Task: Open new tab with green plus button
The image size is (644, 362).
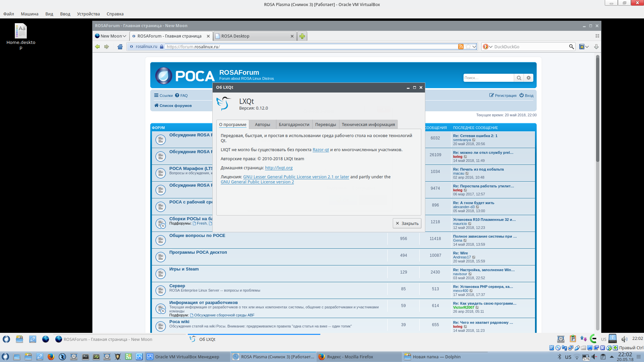Action: (302, 36)
